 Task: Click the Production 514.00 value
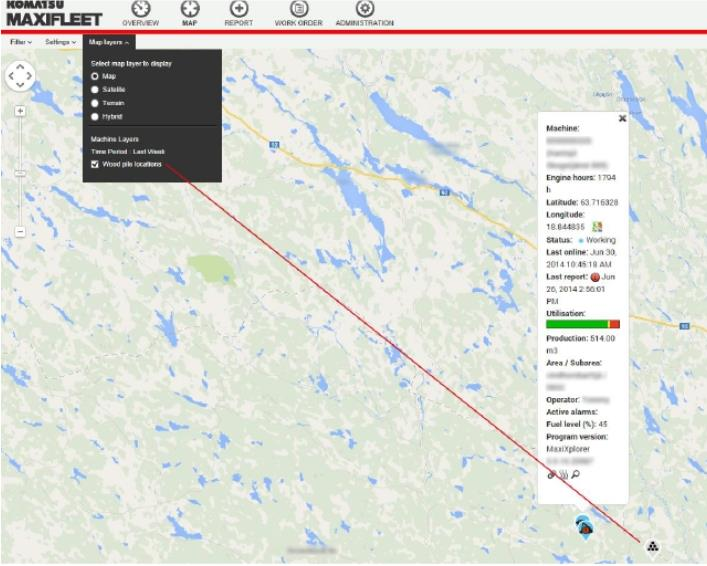tap(603, 338)
